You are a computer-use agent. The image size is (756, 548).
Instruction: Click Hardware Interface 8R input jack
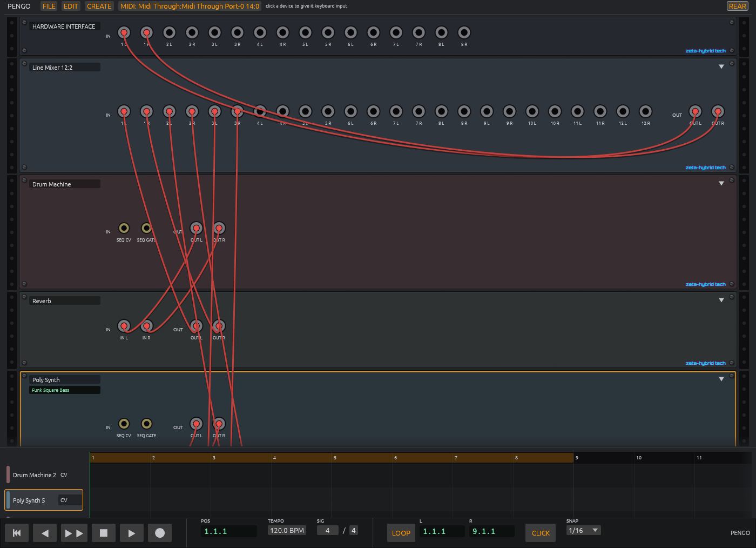point(464,32)
